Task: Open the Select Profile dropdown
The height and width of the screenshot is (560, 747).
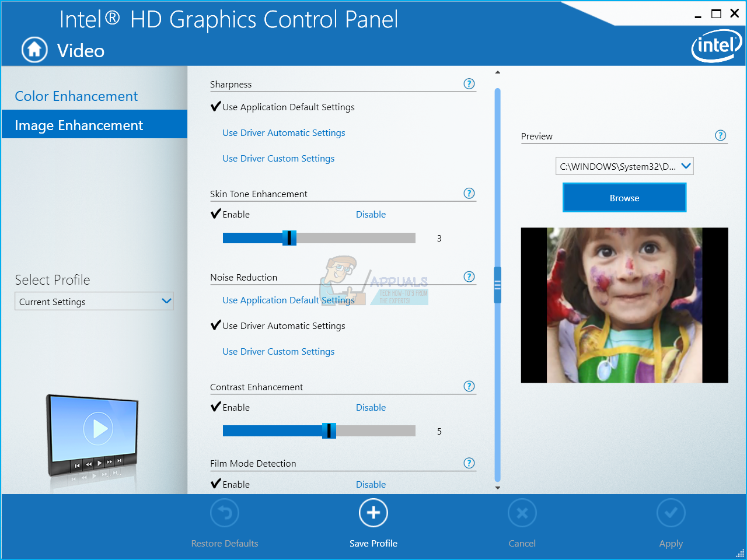Action: pyautogui.click(x=94, y=301)
